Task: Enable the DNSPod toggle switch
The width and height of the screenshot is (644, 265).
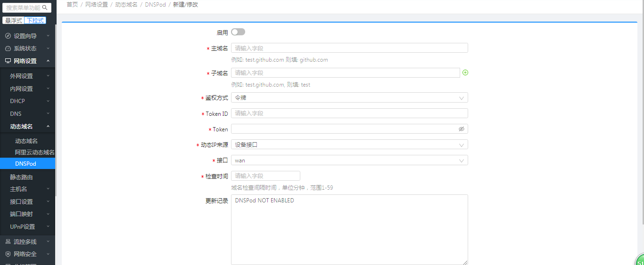Action: (238, 32)
